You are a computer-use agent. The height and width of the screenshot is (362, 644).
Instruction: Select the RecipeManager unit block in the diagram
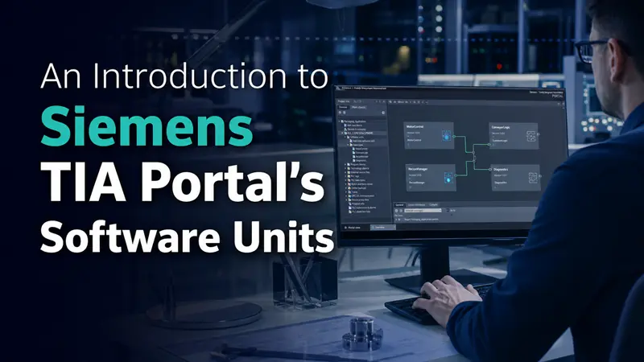coord(431,177)
